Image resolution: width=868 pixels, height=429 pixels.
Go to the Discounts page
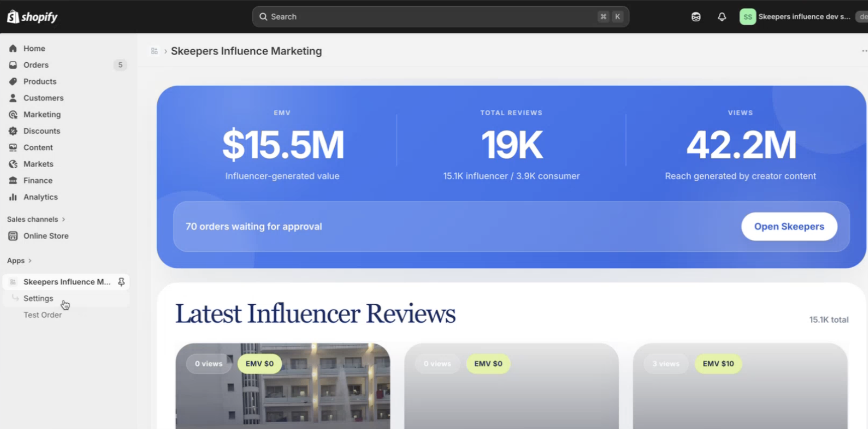tap(42, 131)
